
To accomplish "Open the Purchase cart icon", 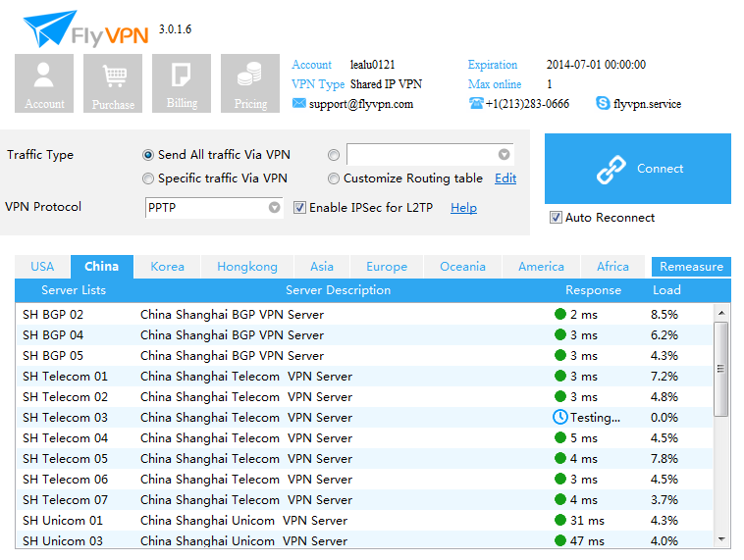I will click(113, 83).
